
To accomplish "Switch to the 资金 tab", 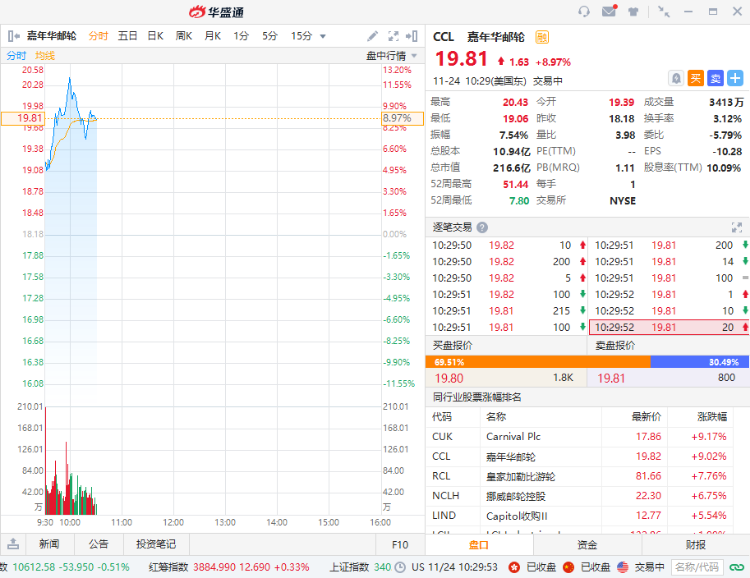I will tap(587, 545).
